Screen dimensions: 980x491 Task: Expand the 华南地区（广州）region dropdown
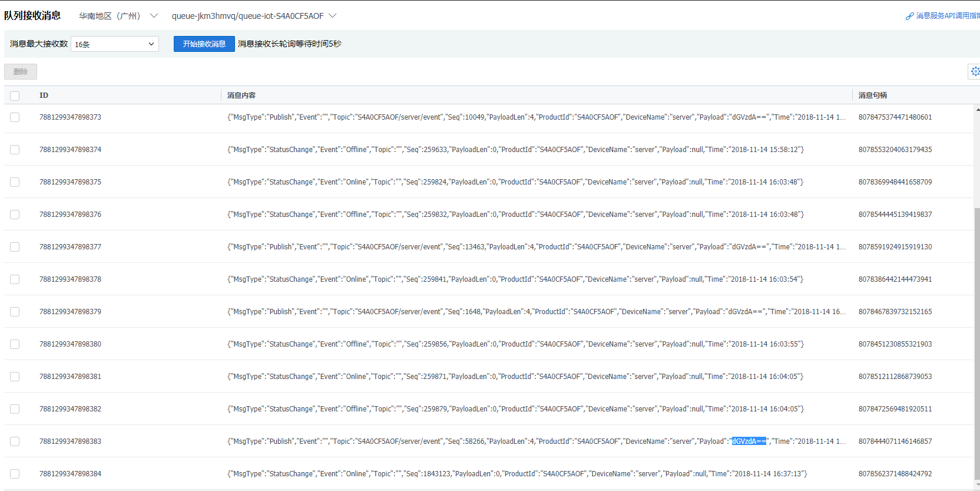pos(118,16)
